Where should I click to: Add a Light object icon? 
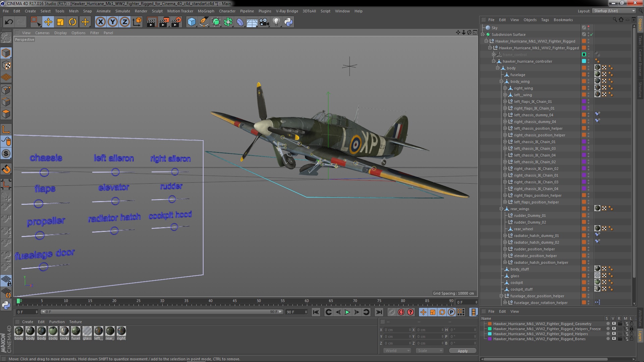tap(276, 22)
